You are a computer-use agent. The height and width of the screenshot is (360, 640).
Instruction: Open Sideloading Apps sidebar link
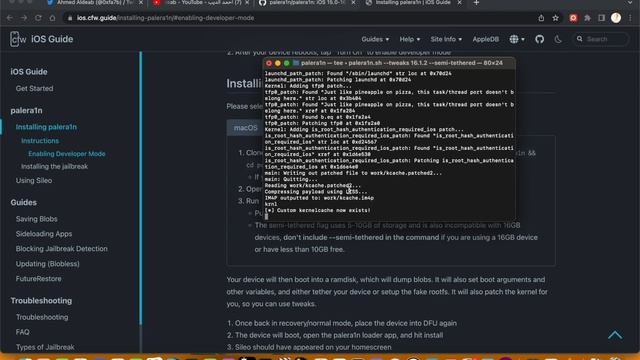(x=44, y=234)
